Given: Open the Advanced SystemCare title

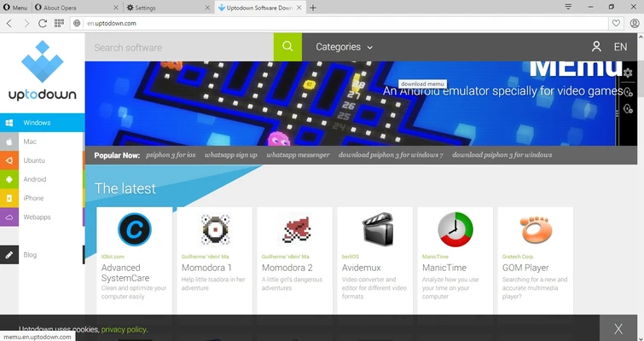Looking at the screenshot, I should click(125, 273).
